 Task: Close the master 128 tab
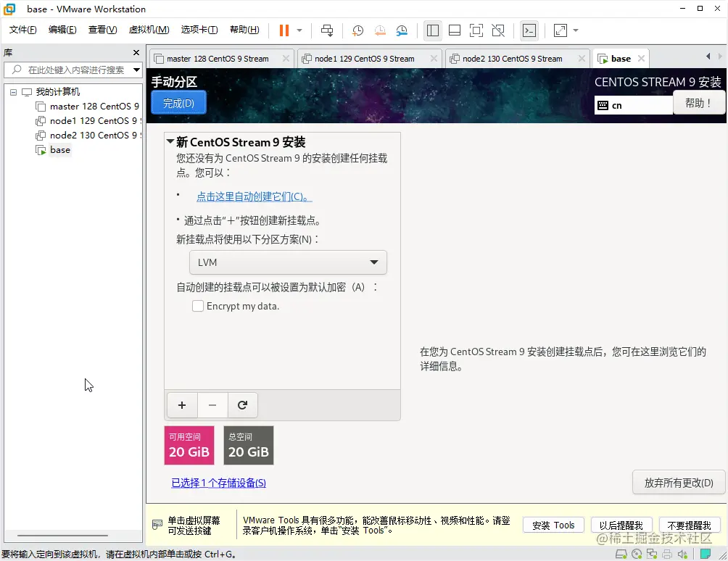click(x=286, y=59)
